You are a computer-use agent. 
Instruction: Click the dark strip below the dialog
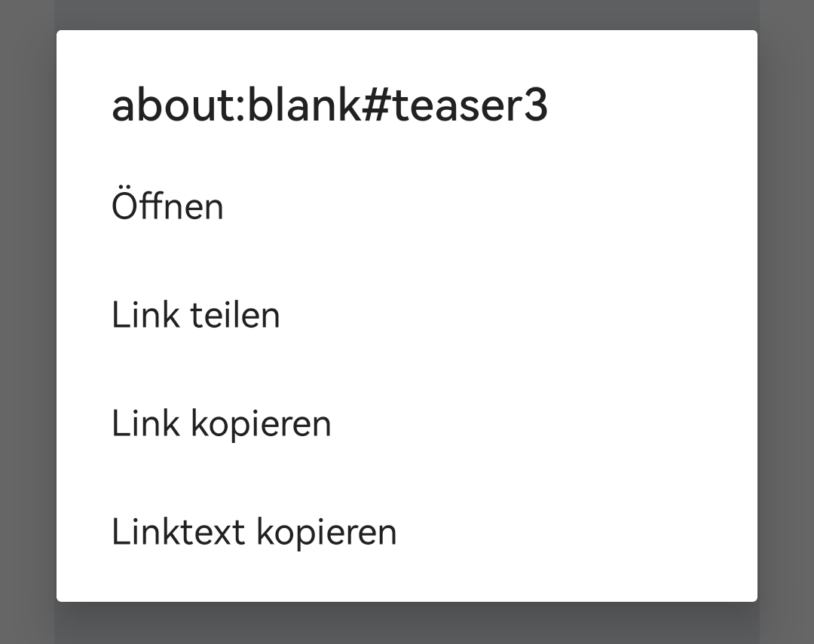(407, 624)
